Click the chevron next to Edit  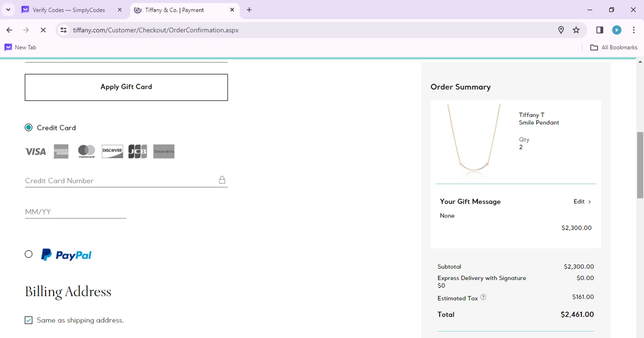click(589, 201)
